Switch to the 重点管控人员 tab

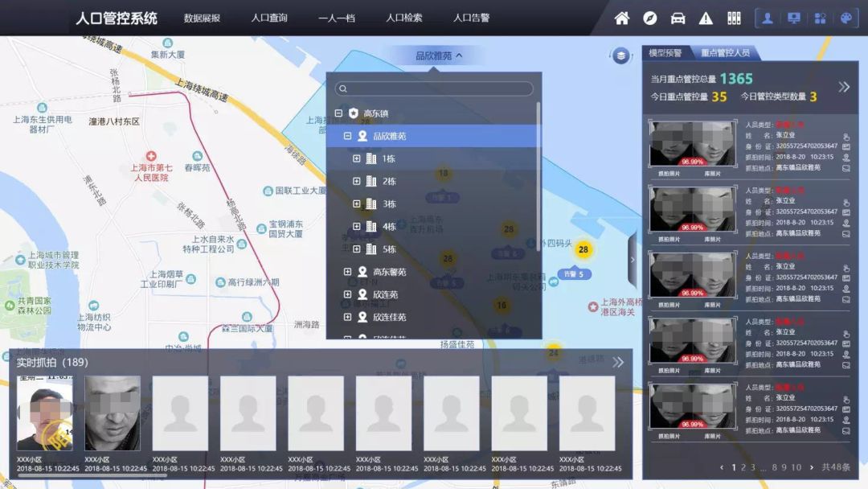coord(726,53)
